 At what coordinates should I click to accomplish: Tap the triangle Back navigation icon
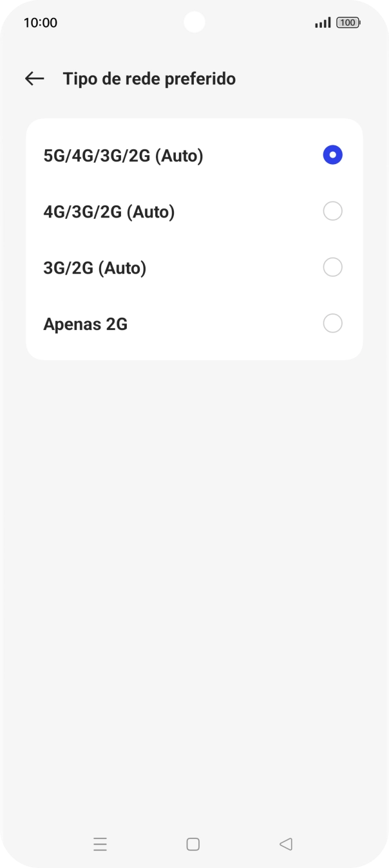(x=286, y=844)
